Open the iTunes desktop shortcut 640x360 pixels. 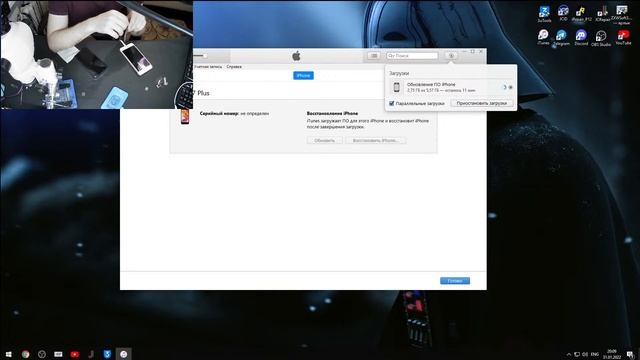[x=543, y=37]
